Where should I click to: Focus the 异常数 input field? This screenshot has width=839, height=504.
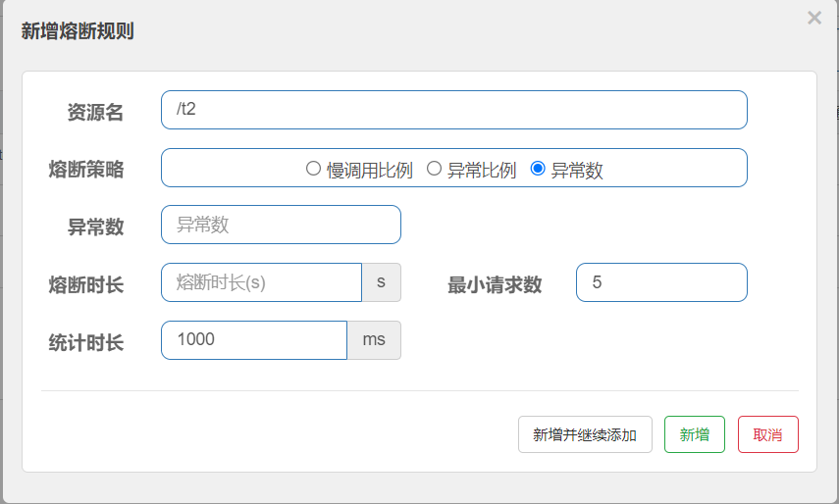pyautogui.click(x=281, y=225)
